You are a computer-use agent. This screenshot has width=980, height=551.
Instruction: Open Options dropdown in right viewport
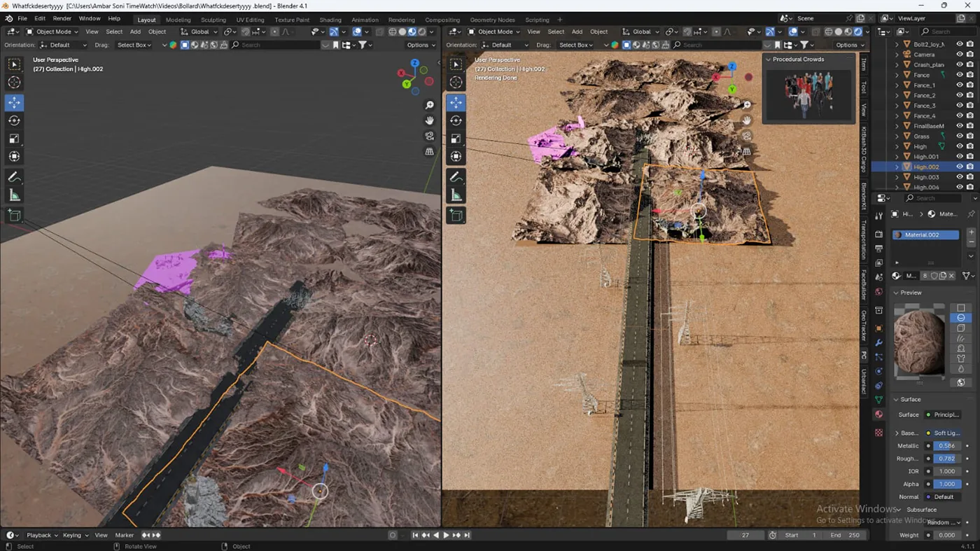[x=849, y=45]
